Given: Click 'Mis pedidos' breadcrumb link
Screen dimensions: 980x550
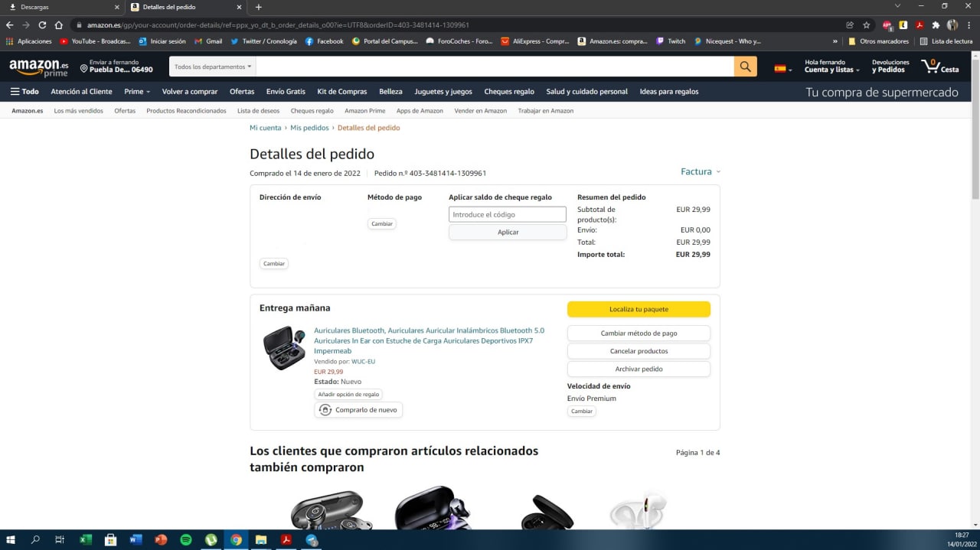Looking at the screenshot, I should pos(309,128).
